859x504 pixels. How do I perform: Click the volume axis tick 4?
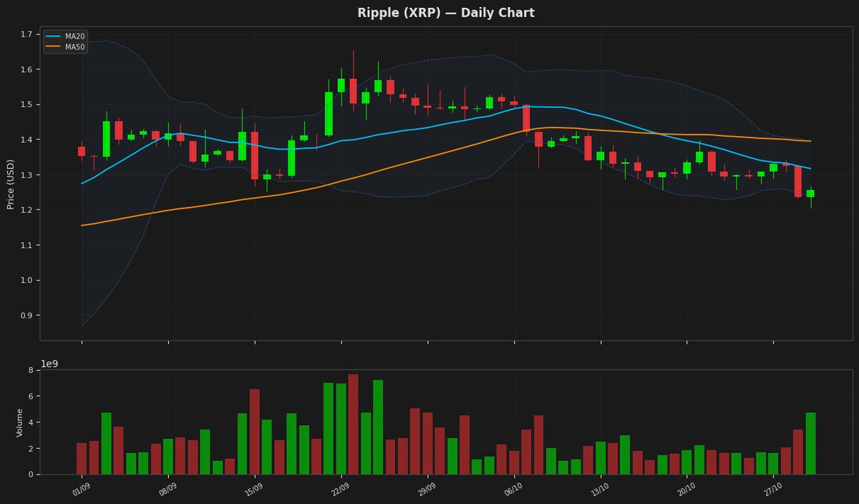tap(31, 422)
